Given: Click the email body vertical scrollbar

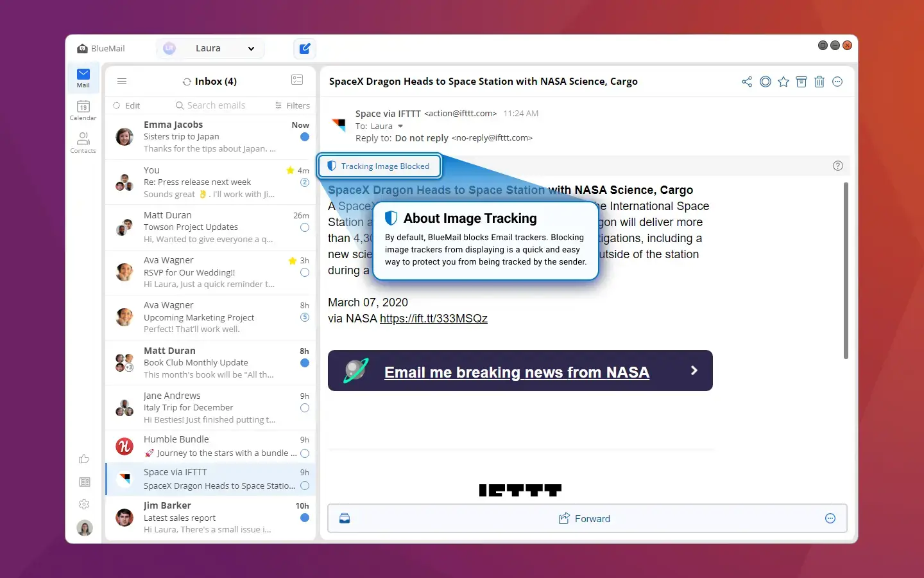Looking at the screenshot, I should coord(846,270).
